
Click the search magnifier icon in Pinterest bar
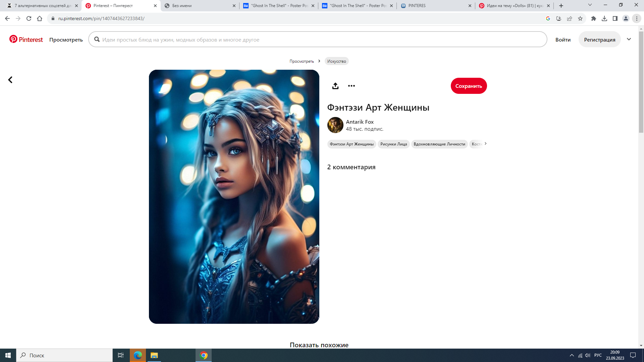pos(97,40)
